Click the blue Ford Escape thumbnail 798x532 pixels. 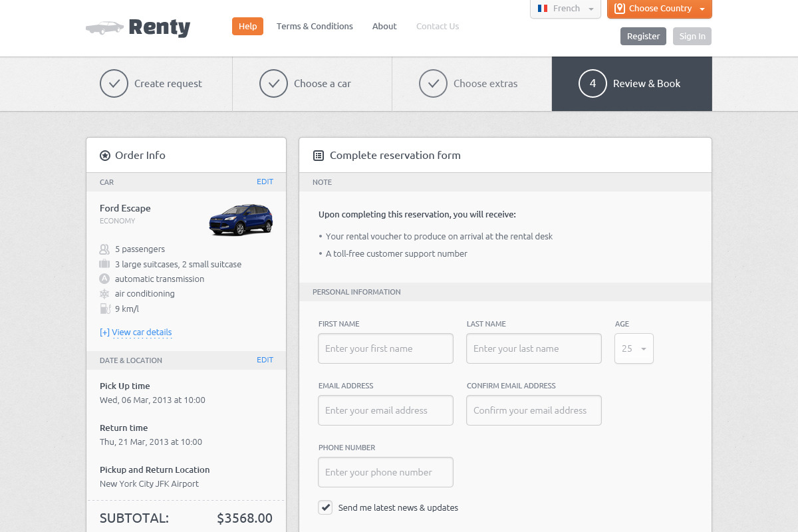point(241,219)
